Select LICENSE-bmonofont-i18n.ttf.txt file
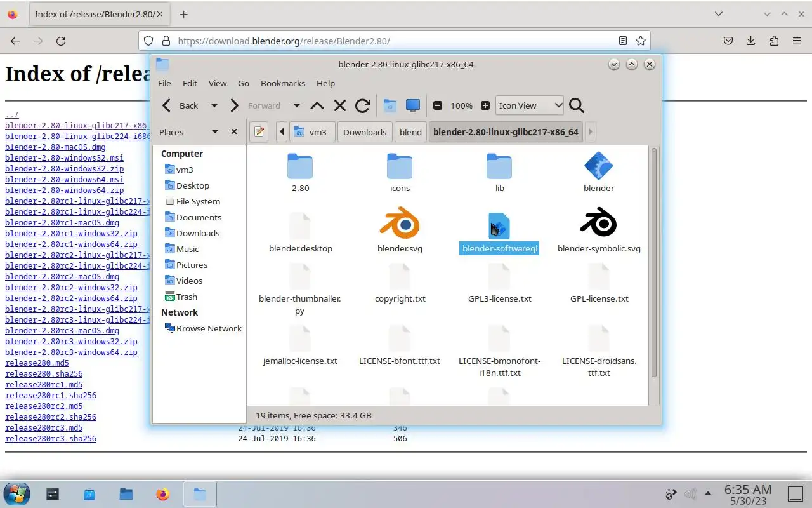 [x=499, y=352]
